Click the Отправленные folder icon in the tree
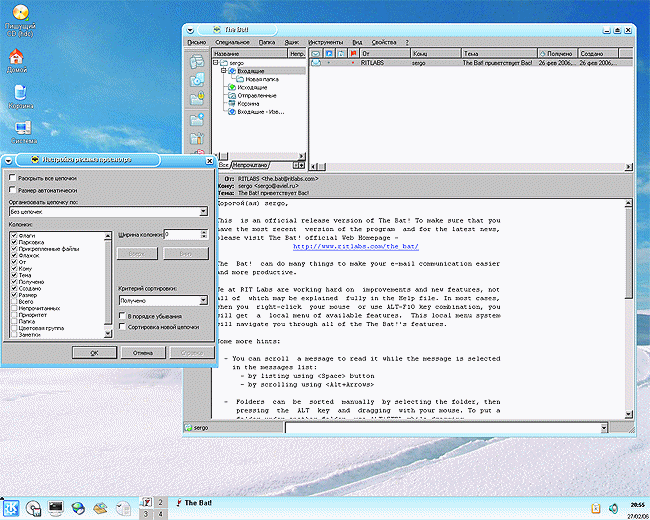The height and width of the screenshot is (520, 650). pos(232,95)
